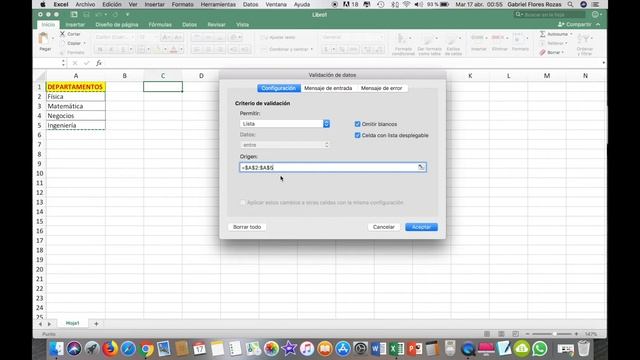
Task: Open the Permitir Lista dropdown
Action: click(x=284, y=124)
